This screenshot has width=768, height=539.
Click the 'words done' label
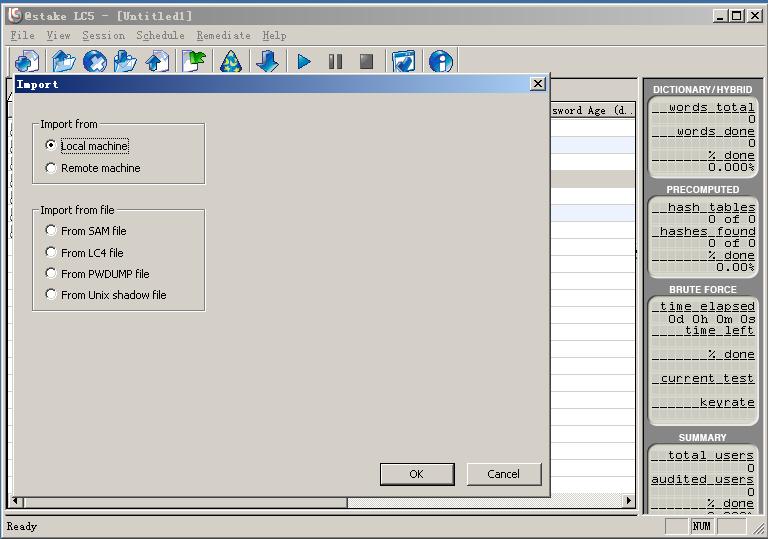[716, 131]
